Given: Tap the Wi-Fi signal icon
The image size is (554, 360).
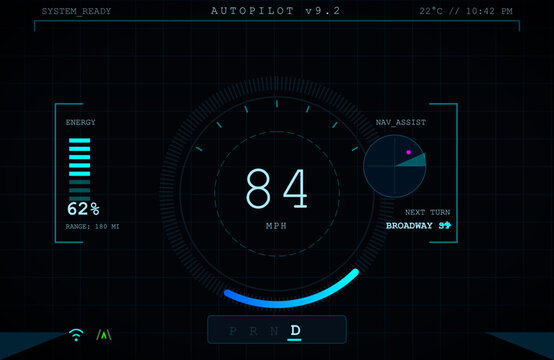Looking at the screenshot, I should [76, 335].
